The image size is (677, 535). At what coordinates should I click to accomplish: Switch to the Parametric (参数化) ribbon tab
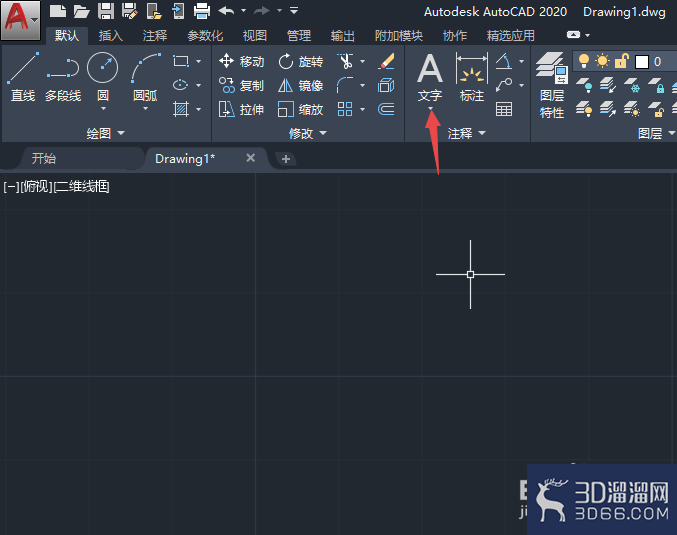click(205, 35)
